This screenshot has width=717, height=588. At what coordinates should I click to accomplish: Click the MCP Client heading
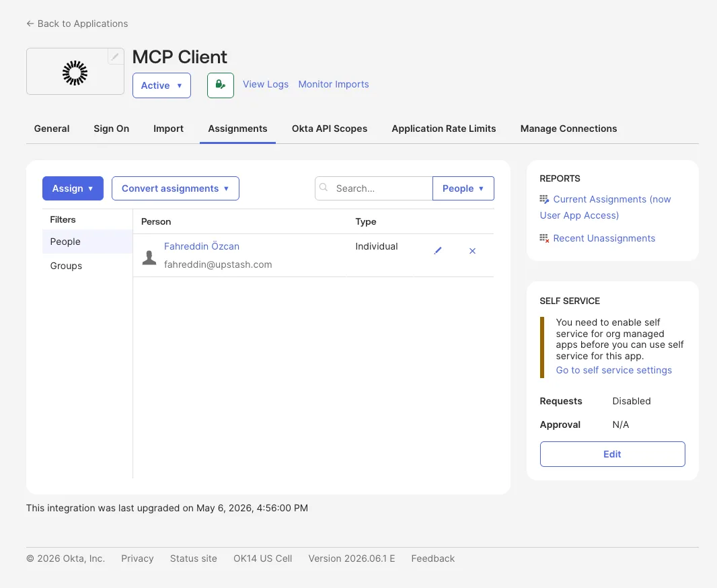pyautogui.click(x=179, y=57)
